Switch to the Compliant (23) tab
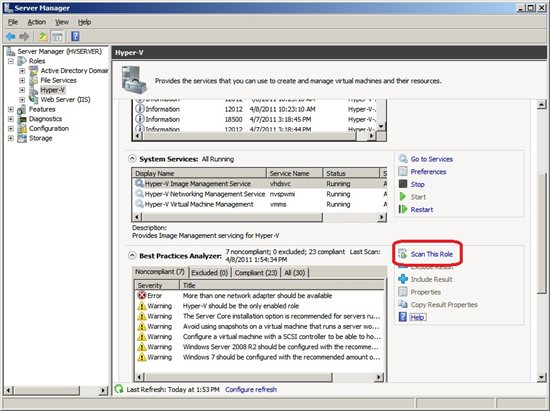550x411 pixels. 256,272
